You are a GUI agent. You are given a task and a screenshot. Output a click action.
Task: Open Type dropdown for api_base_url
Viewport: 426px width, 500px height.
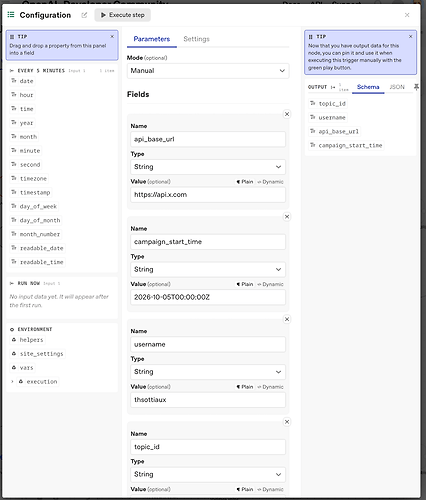(208, 167)
